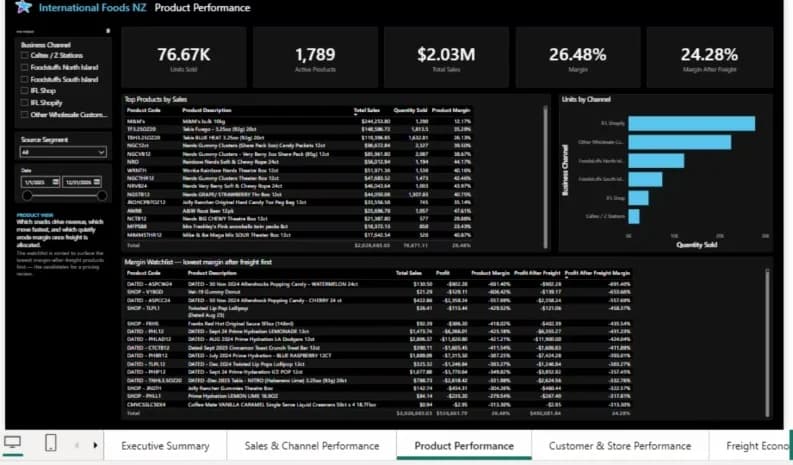Check the Foodstuffs South Island checkbox
Viewport: 793px width, 465px height.
tap(24, 79)
